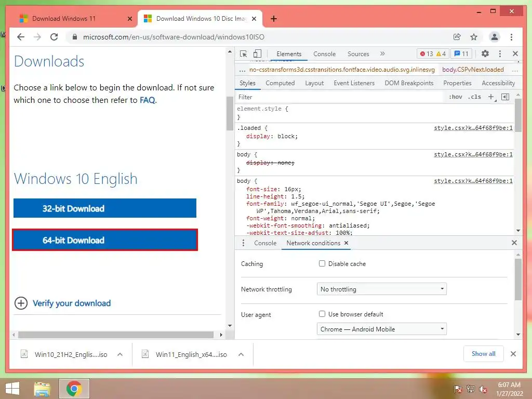Click the browser forward arrow

coord(37,37)
